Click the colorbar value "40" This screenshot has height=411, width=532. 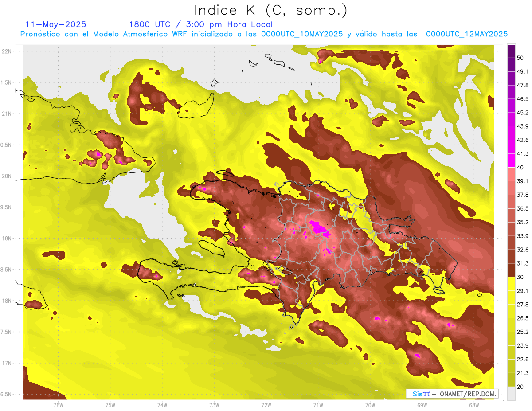520,168
